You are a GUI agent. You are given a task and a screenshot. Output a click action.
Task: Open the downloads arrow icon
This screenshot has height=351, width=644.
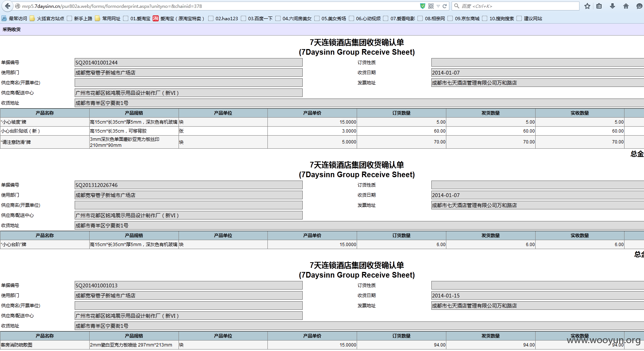pyautogui.click(x=612, y=6)
